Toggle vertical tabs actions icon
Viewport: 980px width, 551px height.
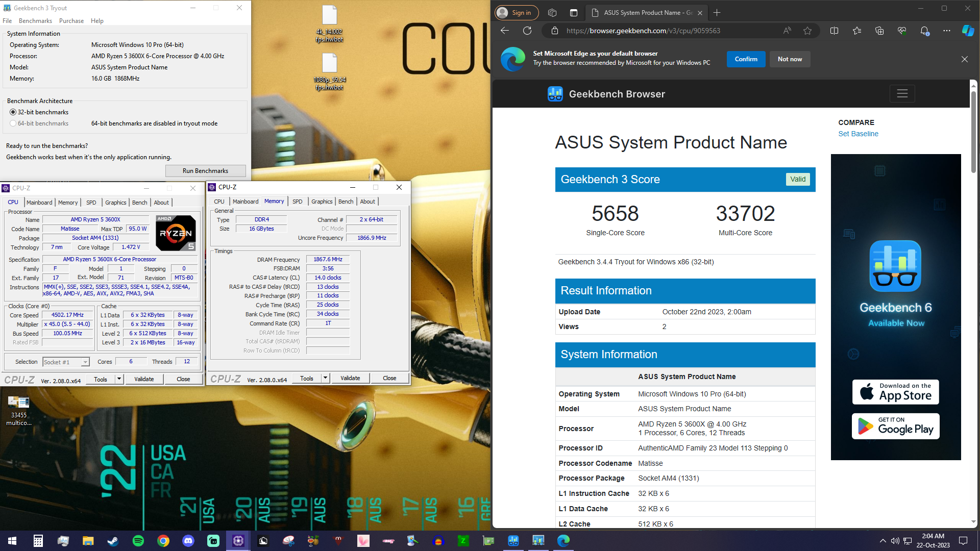[x=574, y=13]
